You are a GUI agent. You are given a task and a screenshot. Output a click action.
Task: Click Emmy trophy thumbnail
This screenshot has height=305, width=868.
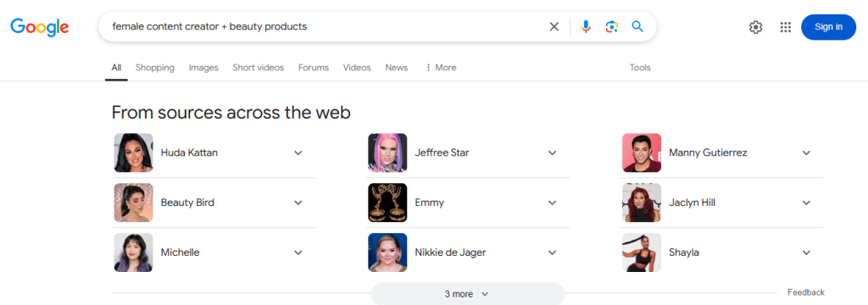387,202
